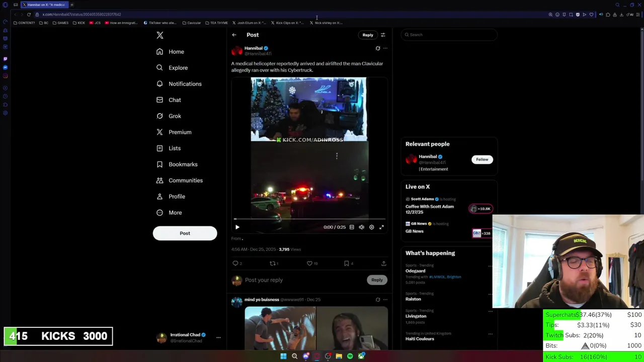Open Spotify from the taskbar
Screen dimensions: 644x362
350,356
